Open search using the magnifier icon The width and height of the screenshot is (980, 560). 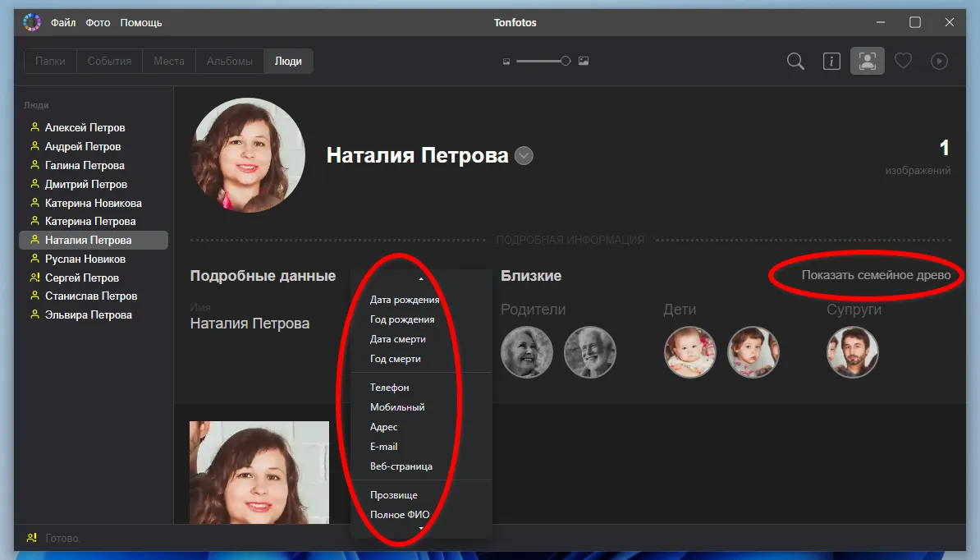[795, 61]
